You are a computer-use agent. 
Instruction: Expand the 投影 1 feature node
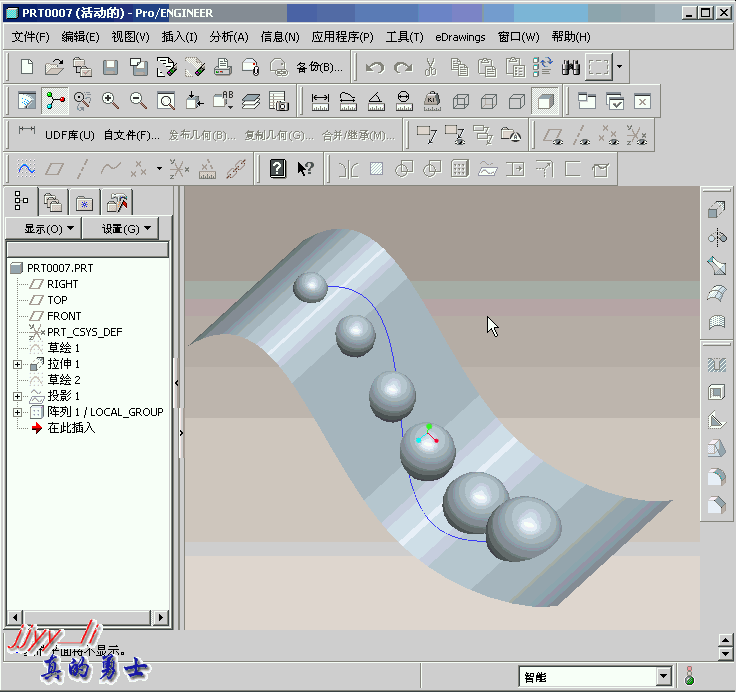[x=17, y=396]
